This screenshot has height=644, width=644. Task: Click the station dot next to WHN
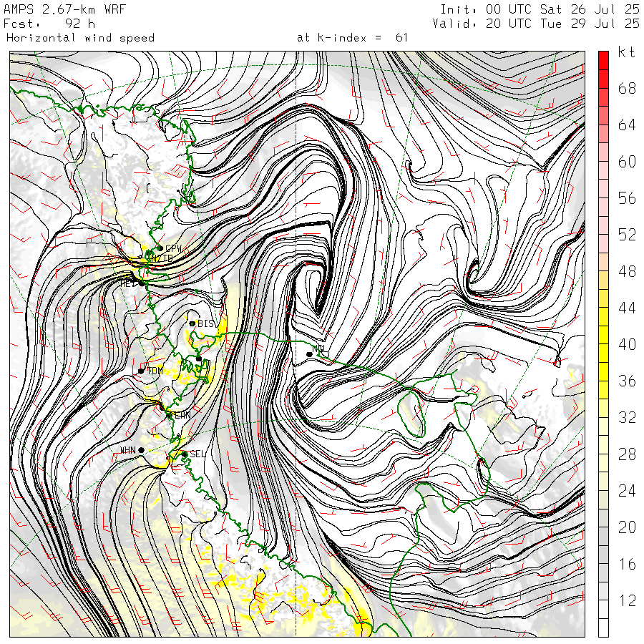point(141,450)
